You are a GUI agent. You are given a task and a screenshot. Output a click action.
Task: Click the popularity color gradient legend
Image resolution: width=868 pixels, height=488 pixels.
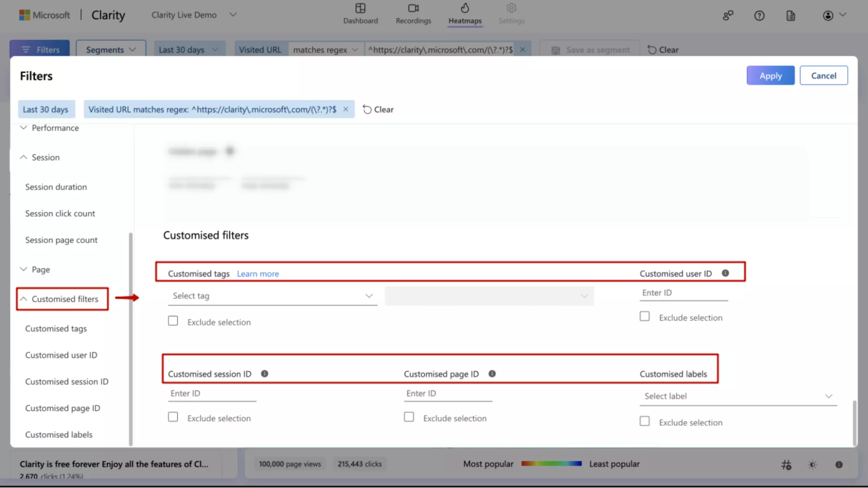pyautogui.click(x=551, y=463)
